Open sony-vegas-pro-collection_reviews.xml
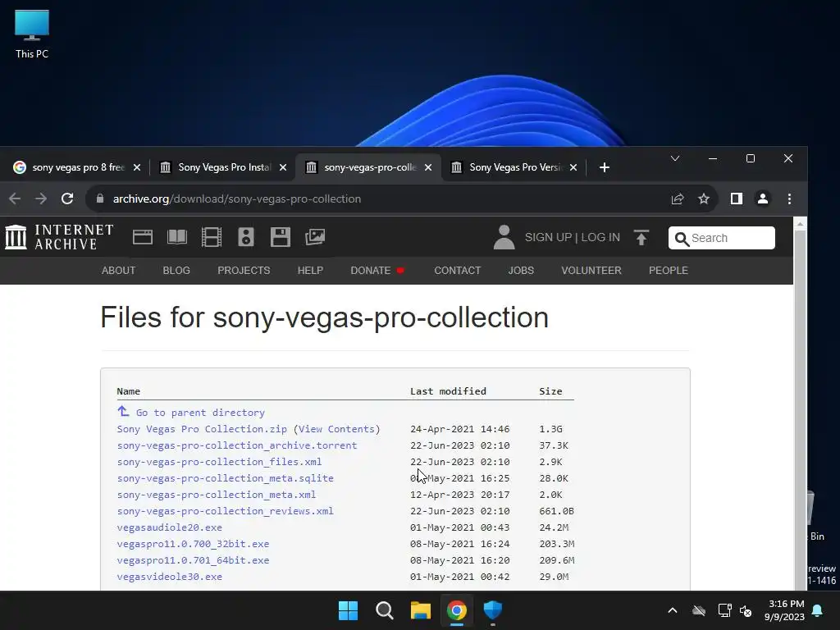The width and height of the screenshot is (840, 630). [225, 511]
